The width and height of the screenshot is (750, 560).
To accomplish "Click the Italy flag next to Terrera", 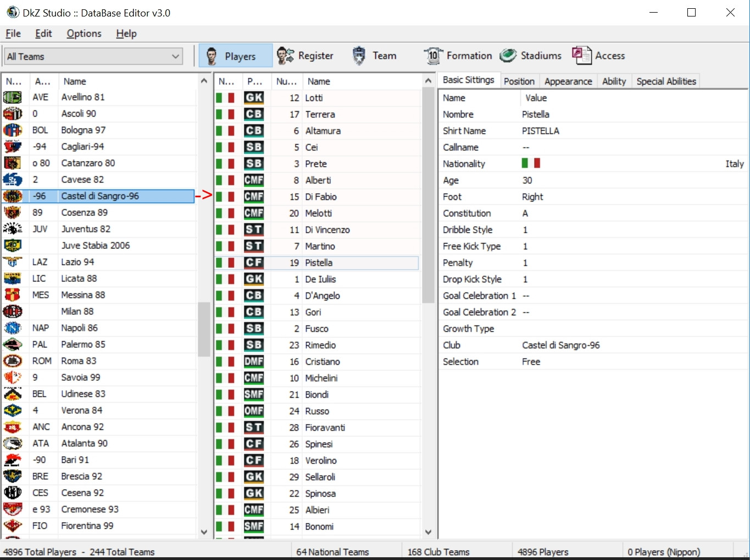I will (x=225, y=114).
